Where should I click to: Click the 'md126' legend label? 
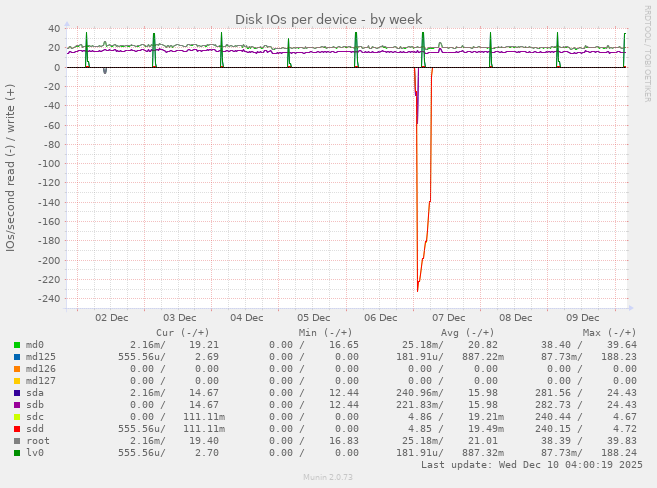coord(41,369)
